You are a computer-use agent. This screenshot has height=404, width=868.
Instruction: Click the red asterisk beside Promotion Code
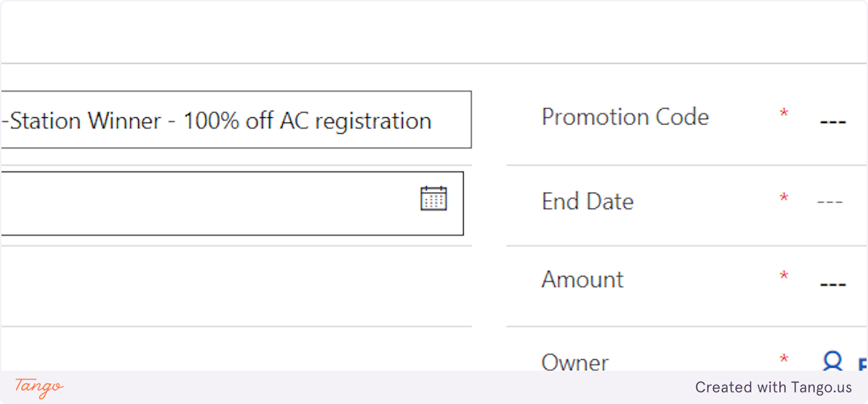[784, 114]
